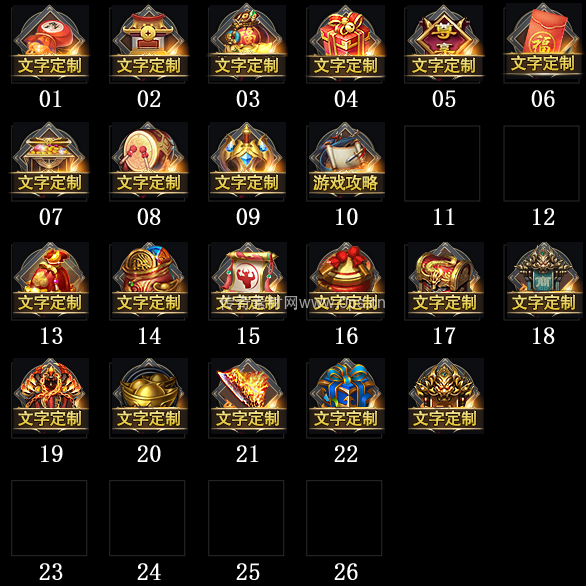Choose the red bell pot icon 16
This screenshot has height=586, width=586.
(345, 281)
